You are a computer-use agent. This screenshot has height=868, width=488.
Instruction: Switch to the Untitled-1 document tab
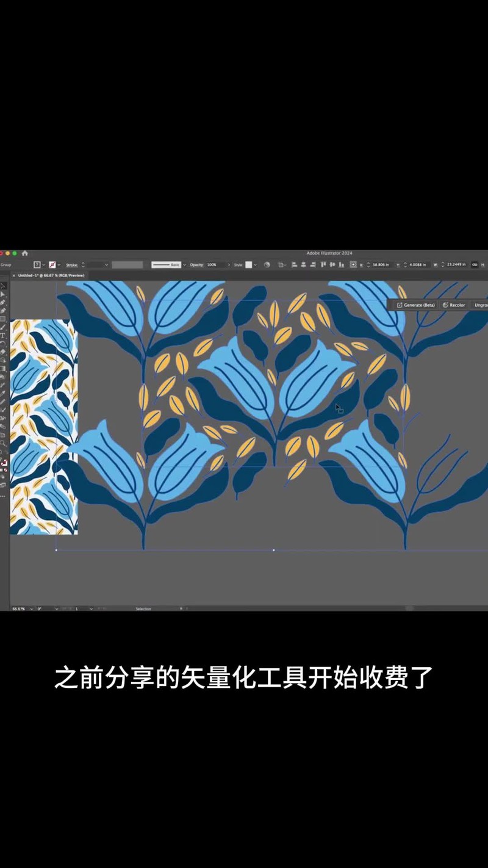click(51, 275)
